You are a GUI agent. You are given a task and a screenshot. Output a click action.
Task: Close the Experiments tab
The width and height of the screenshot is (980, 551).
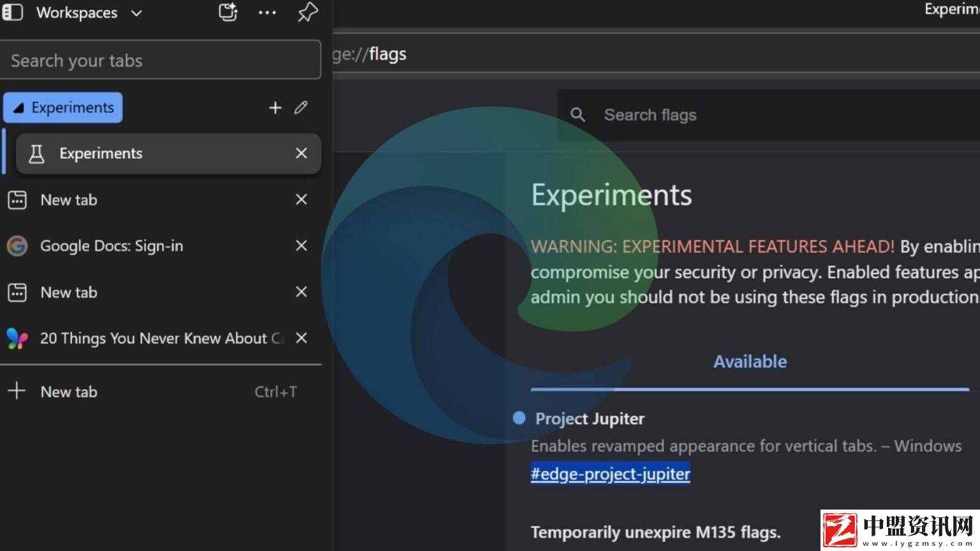pos(301,153)
